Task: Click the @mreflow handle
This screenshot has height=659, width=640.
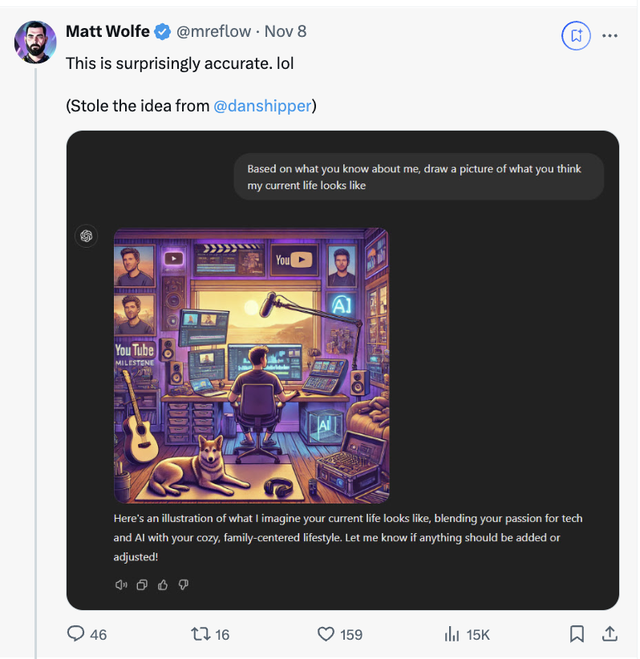Action: coord(214,31)
